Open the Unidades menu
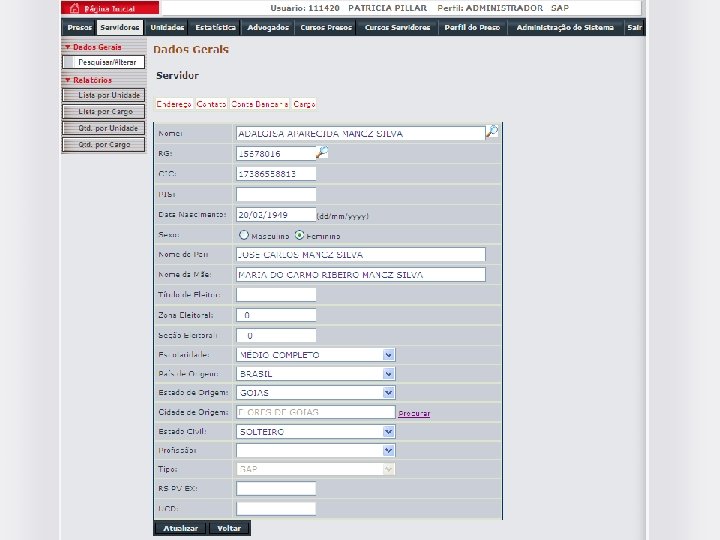Image resolution: width=720 pixels, height=540 pixels. (x=167, y=28)
